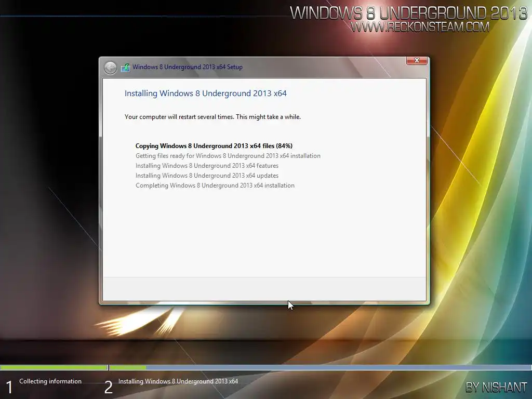This screenshot has height=399, width=532.
Task: Click the 'Installing Windows 8 Underground 2013 x64' heading
Action: [x=206, y=94]
